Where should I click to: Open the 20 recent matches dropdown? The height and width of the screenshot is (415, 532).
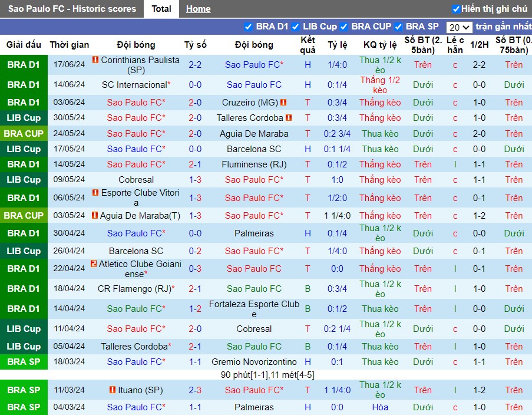pos(459,27)
